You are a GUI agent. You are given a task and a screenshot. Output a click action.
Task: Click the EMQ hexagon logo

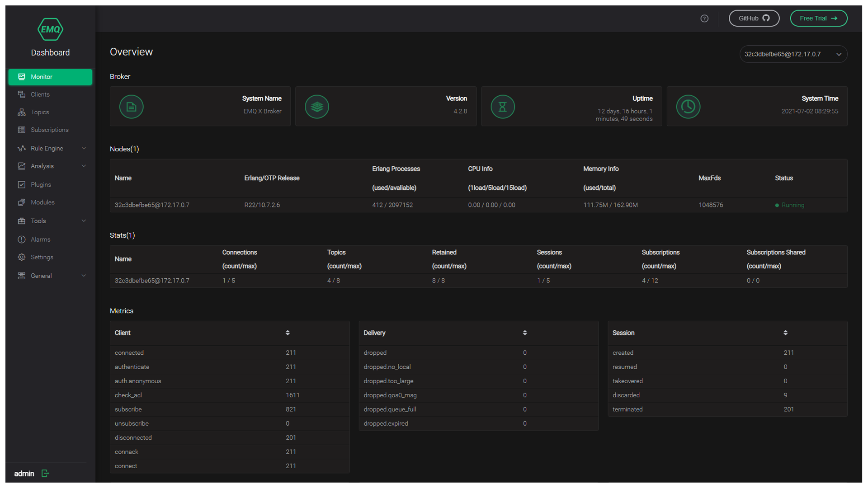pyautogui.click(x=50, y=29)
